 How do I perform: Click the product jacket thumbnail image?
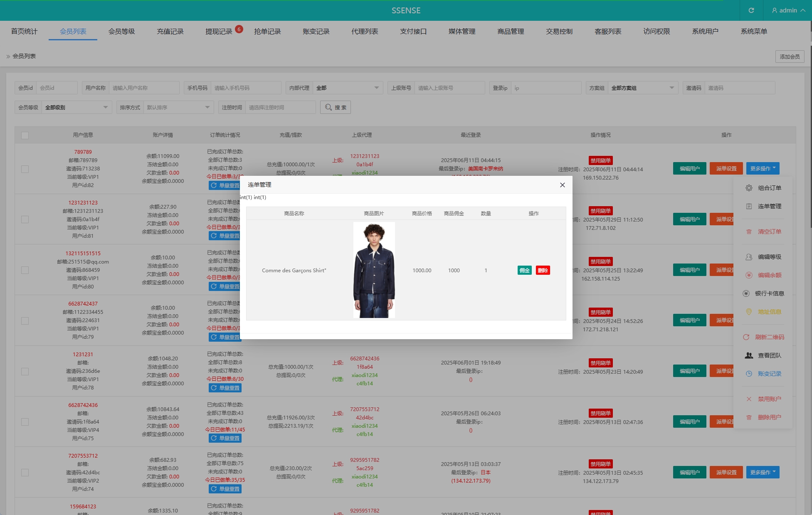click(374, 270)
